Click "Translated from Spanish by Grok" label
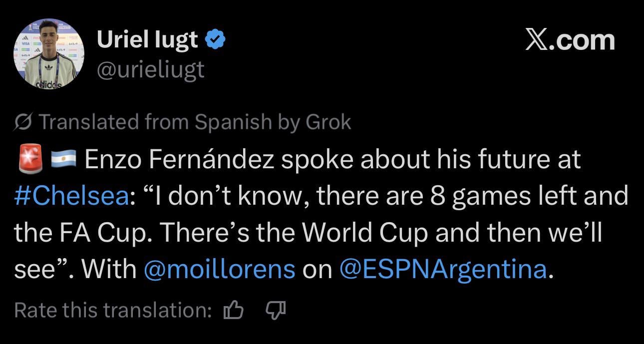The height and width of the screenshot is (344, 644). (195, 122)
